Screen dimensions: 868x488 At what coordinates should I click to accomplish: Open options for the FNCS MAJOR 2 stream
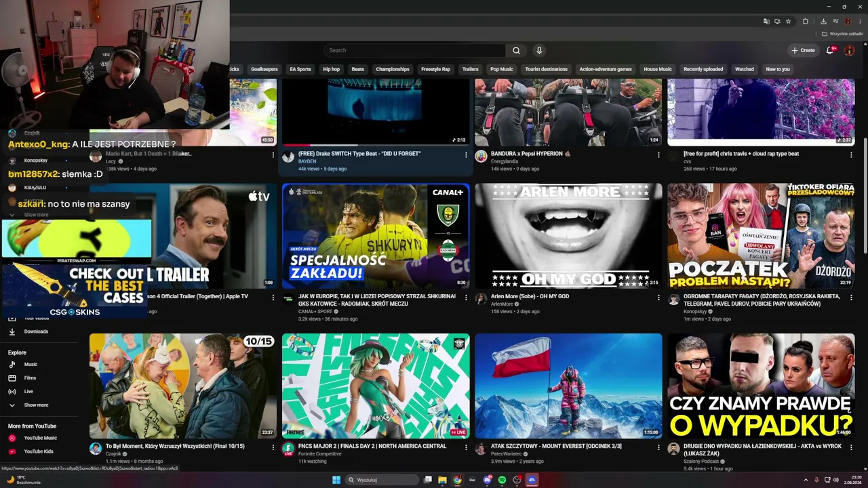(466, 447)
